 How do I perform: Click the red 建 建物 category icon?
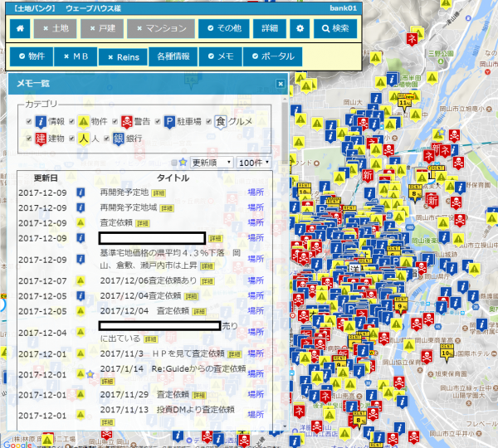[41, 139]
